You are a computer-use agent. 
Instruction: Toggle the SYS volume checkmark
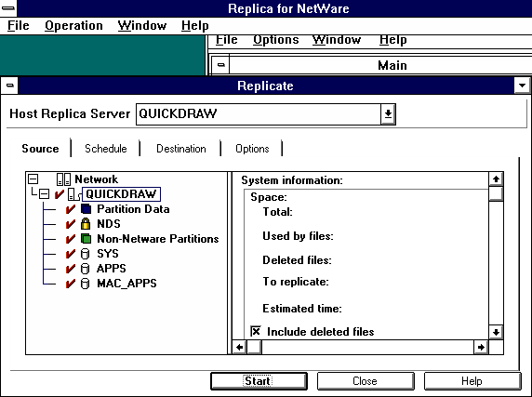coord(71,254)
